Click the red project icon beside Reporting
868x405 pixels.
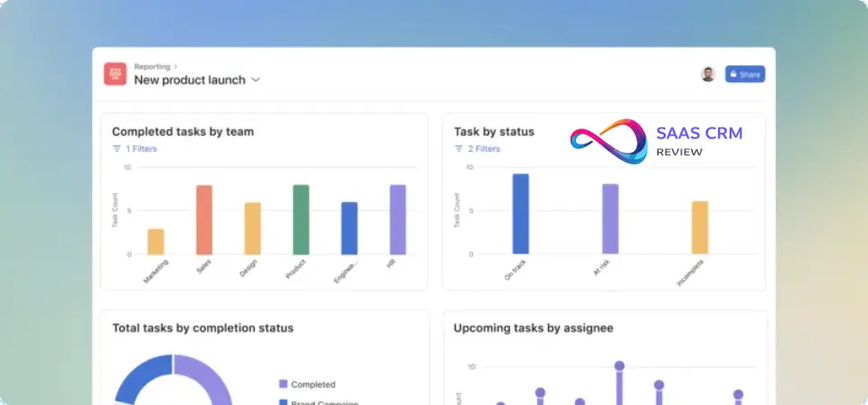point(115,73)
